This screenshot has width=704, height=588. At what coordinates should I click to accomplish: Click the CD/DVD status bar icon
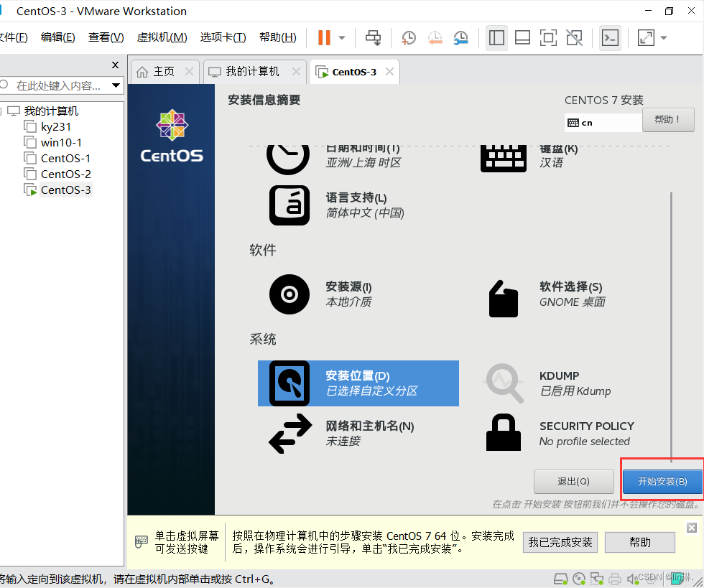579,579
